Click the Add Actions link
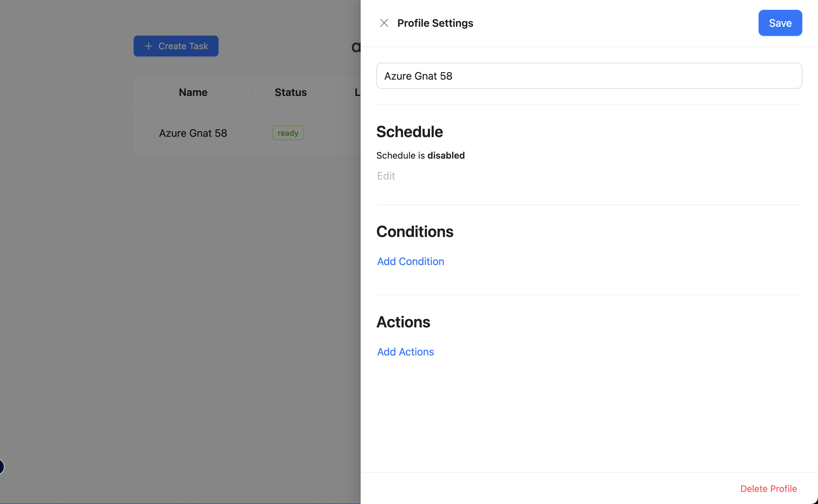This screenshot has width=818, height=504. [405, 352]
